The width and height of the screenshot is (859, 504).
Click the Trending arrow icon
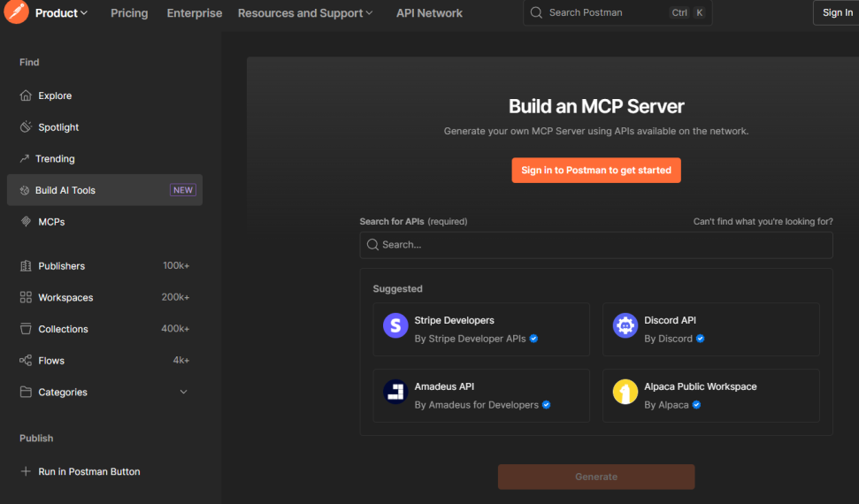pos(24,159)
